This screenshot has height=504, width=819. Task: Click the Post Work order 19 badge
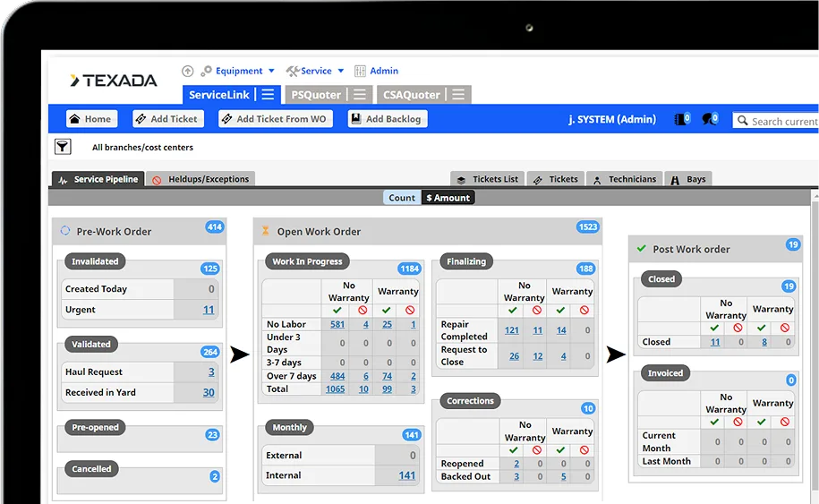793,244
